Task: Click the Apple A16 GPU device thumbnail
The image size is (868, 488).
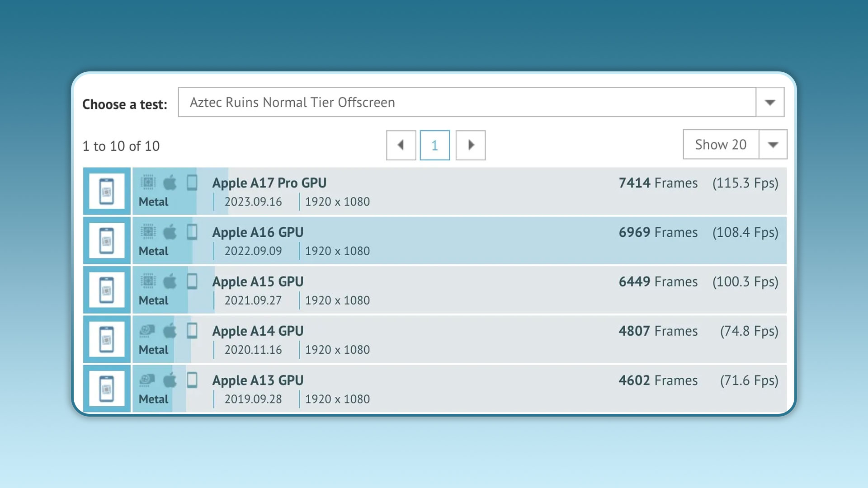Action: [x=107, y=240]
